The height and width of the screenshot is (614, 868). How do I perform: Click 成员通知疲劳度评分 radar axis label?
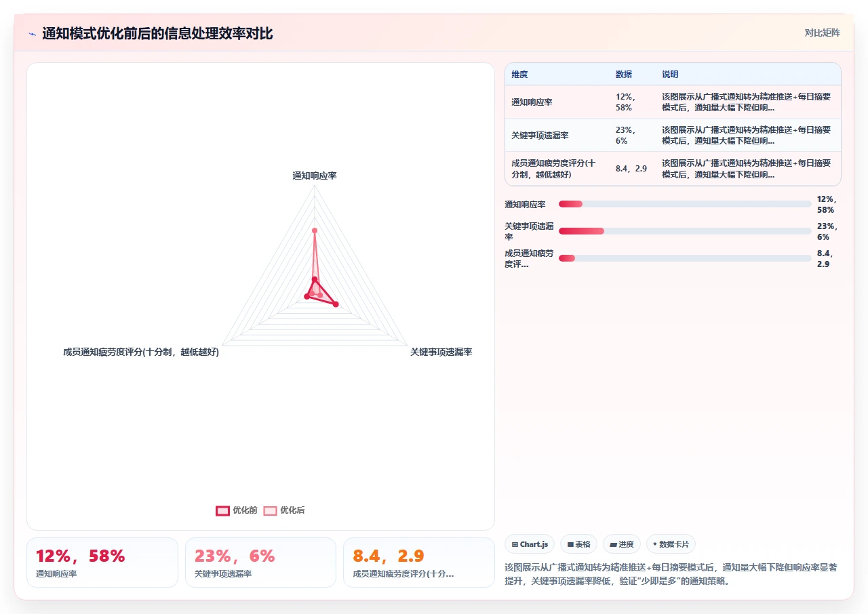coord(141,352)
